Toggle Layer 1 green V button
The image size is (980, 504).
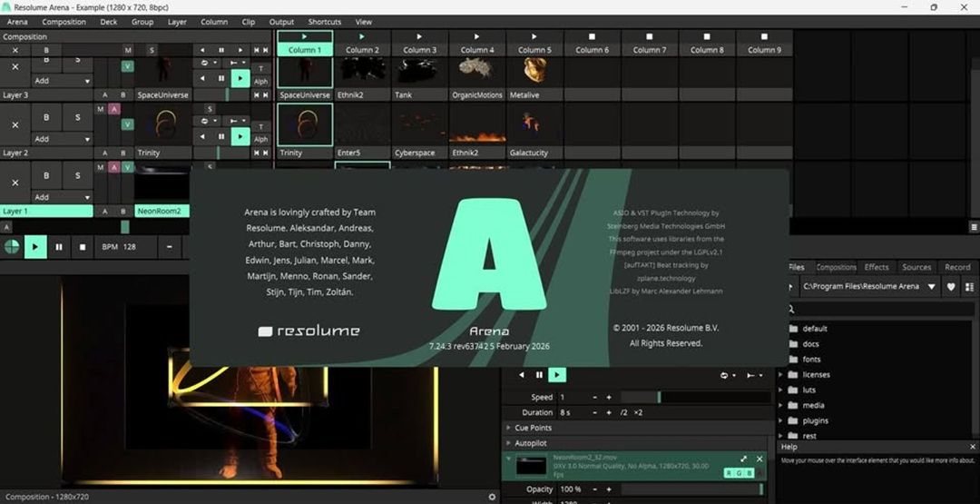coord(128,168)
